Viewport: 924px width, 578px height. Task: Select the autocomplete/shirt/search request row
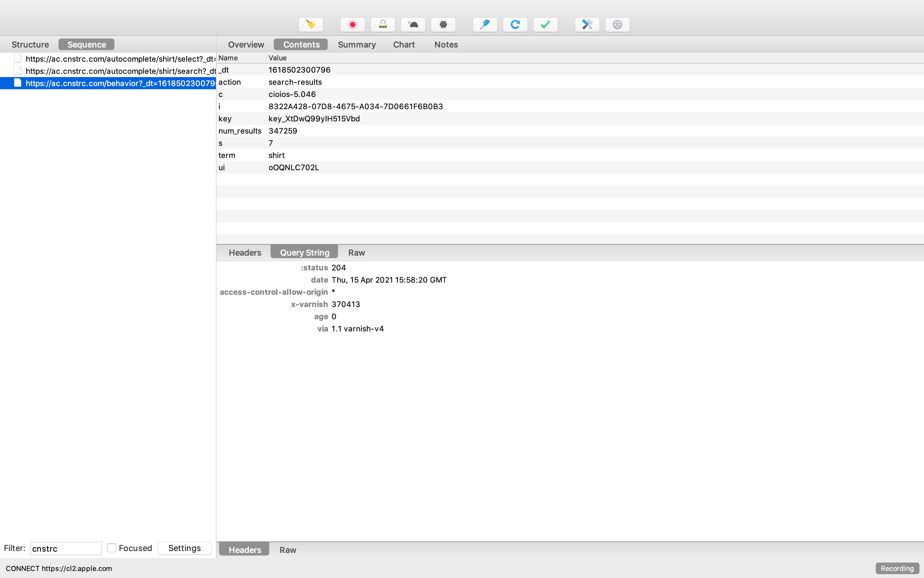point(120,71)
